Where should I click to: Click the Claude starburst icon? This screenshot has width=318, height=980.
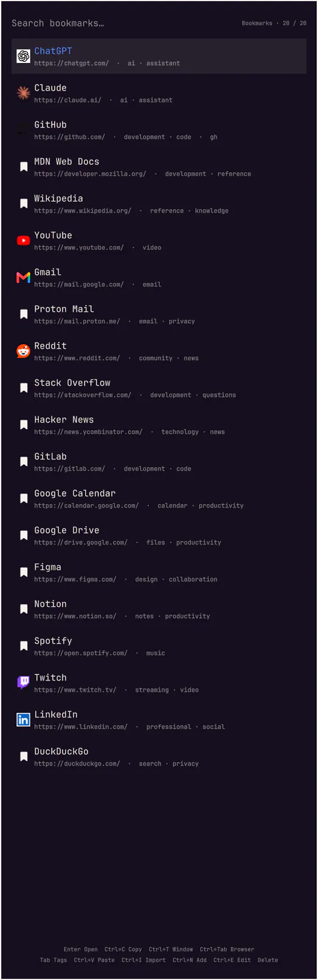pos(23,93)
